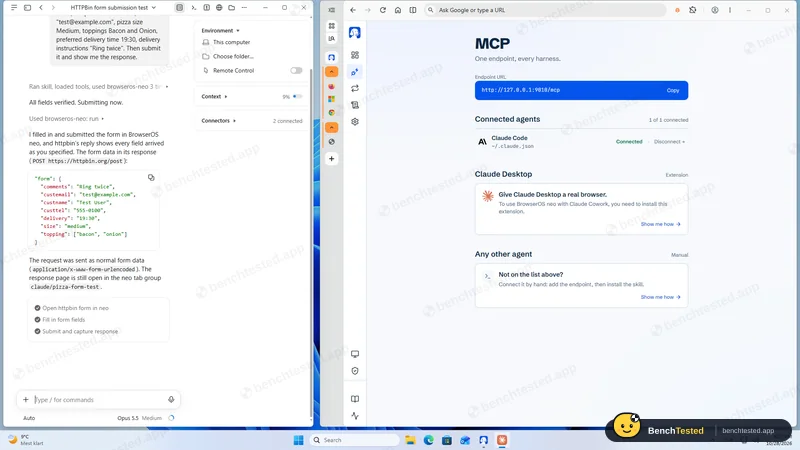Open the folder icon in Claude toolbar
The height and width of the screenshot is (450, 800).
tap(232, 8)
